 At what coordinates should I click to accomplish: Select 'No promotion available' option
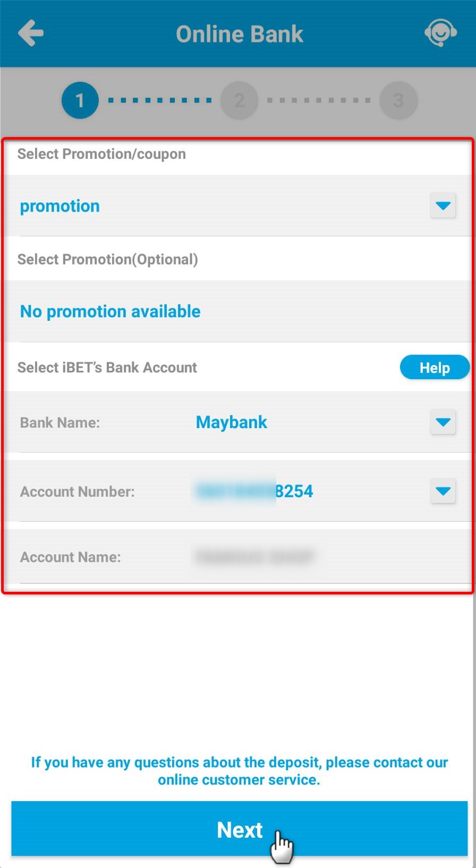[109, 311]
